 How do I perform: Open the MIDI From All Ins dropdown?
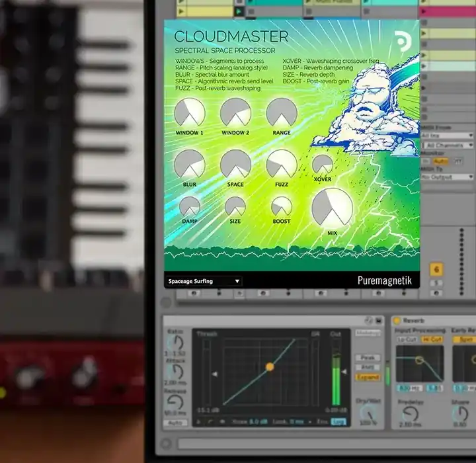click(448, 135)
